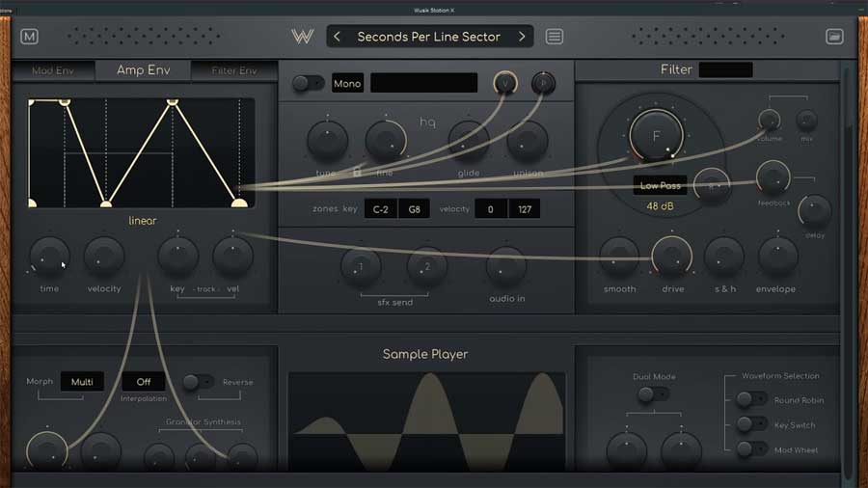The image size is (868, 488).
Task: Click the audio in knob
Action: coord(506,267)
